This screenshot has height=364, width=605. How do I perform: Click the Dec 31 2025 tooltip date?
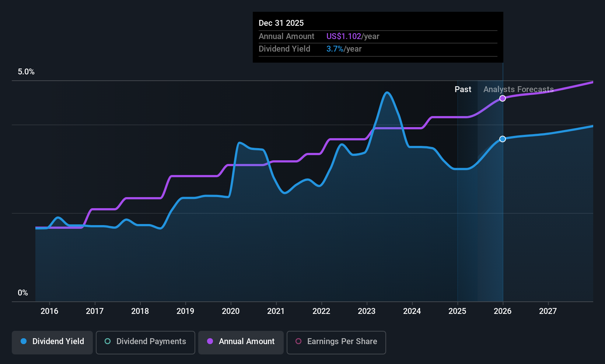pyautogui.click(x=281, y=23)
